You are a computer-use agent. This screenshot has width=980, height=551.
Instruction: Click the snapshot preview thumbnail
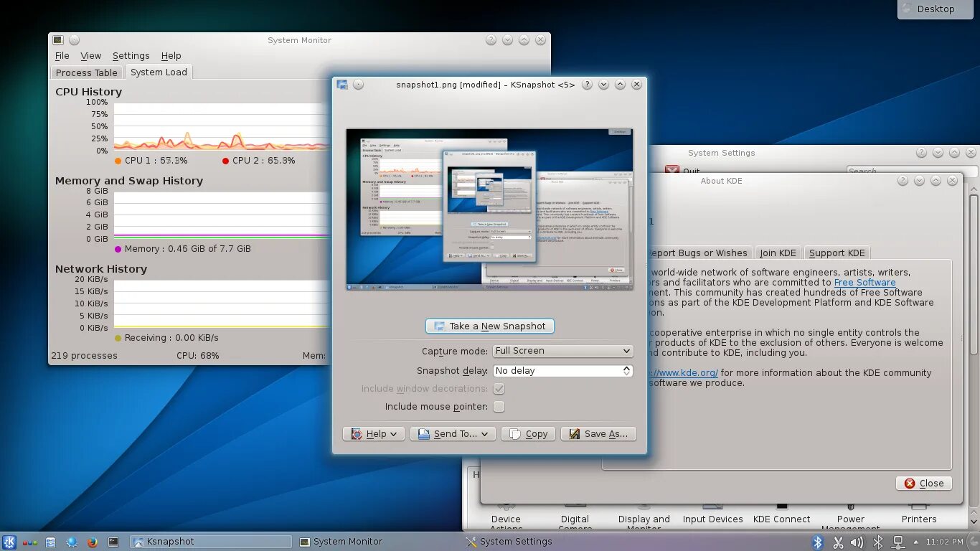489,209
